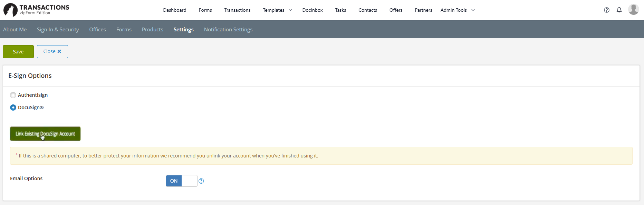The image size is (644, 205).
Task: Open the Partners menu item
Action: pos(423,10)
